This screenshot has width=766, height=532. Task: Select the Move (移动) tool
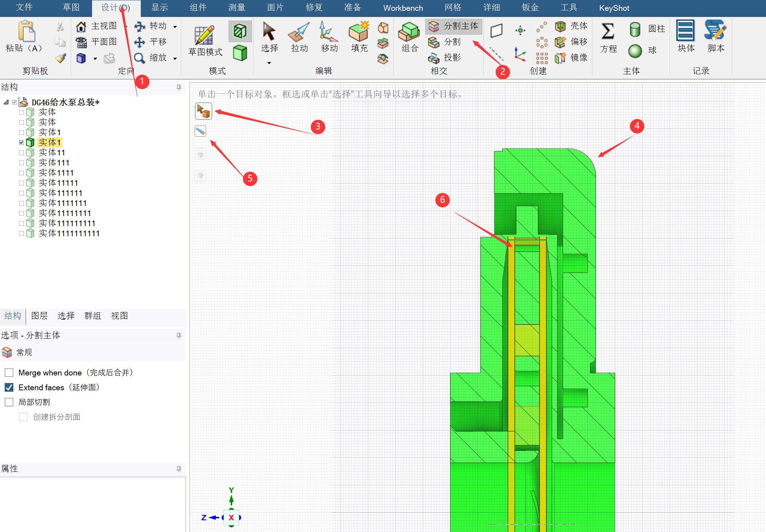(329, 37)
